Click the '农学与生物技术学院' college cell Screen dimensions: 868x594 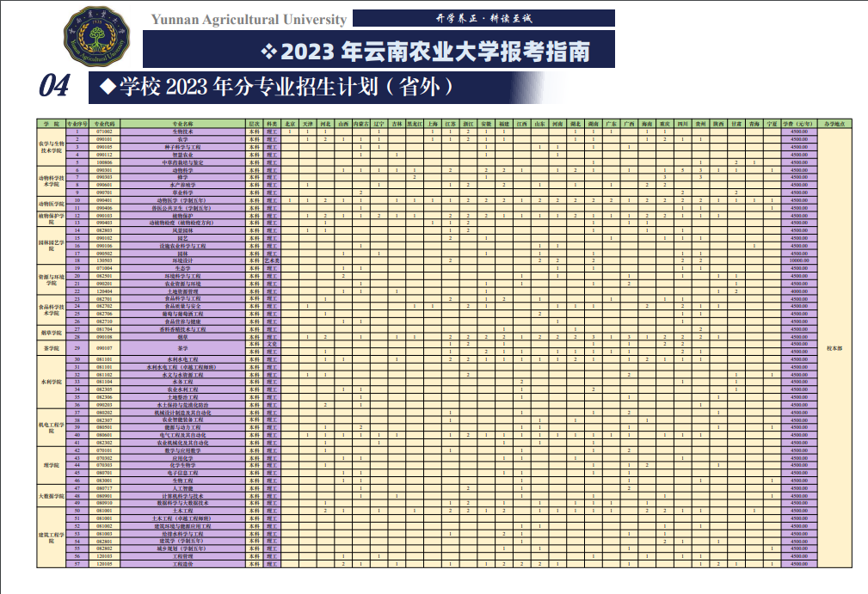[51, 147]
